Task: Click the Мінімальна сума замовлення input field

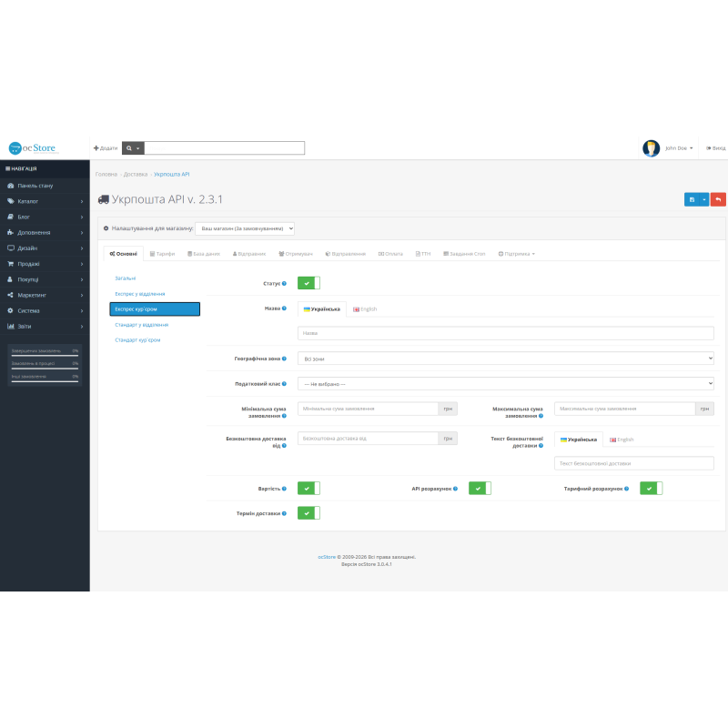Action: click(368, 409)
